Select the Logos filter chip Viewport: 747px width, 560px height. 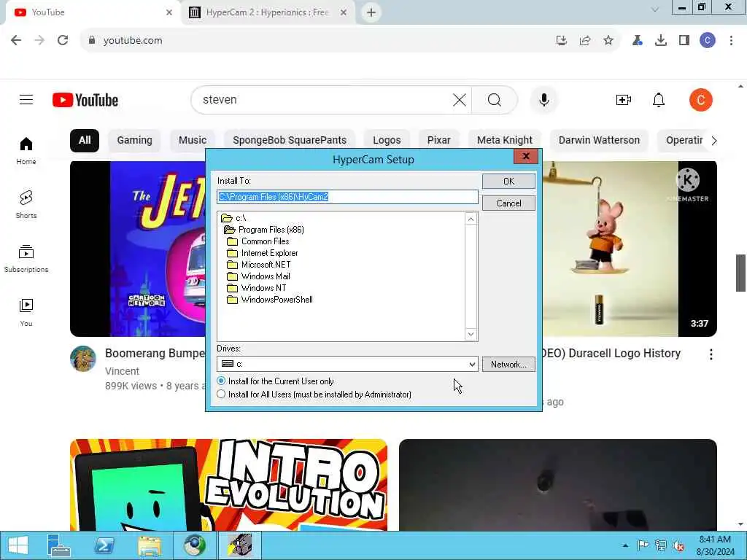387,141
